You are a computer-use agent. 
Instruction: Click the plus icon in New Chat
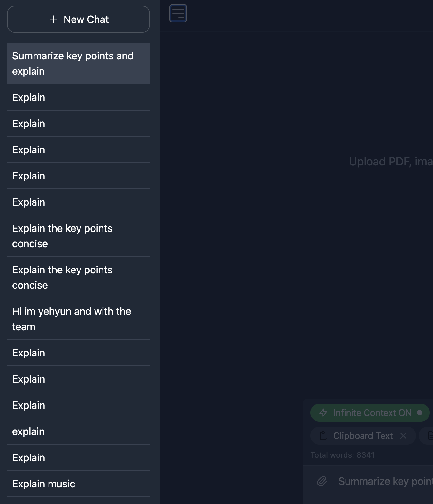click(53, 19)
